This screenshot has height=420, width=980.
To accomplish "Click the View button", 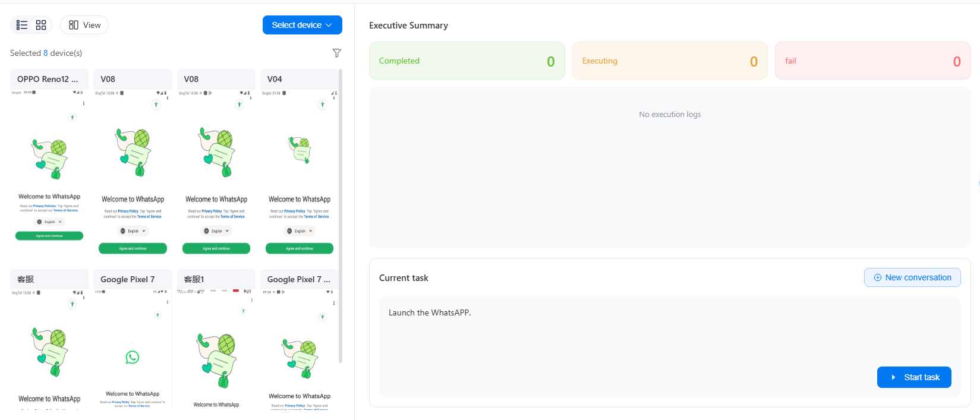I will point(84,25).
